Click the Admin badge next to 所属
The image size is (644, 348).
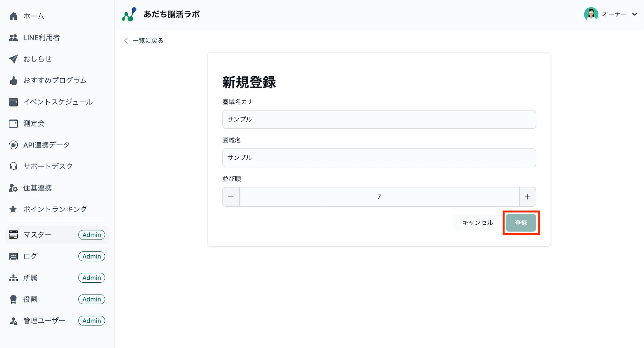click(x=91, y=277)
